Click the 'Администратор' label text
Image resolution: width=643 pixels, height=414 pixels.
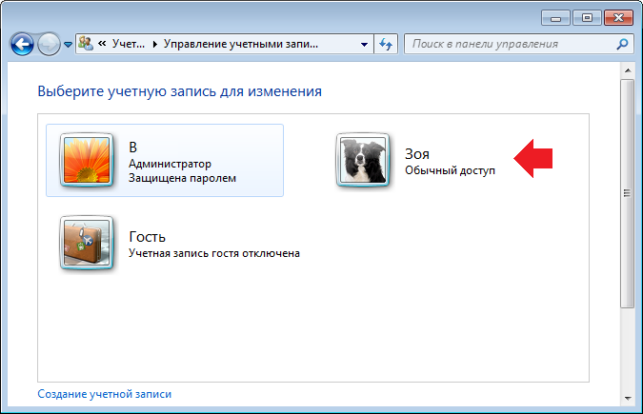coord(170,164)
